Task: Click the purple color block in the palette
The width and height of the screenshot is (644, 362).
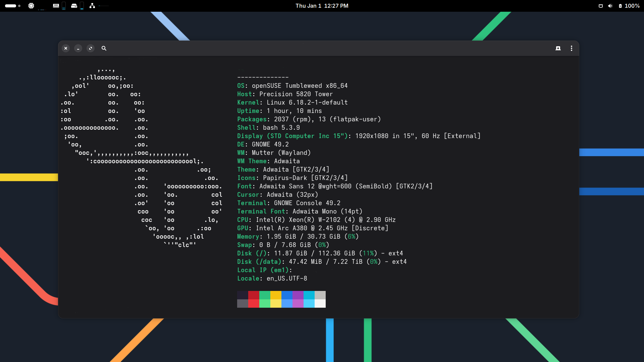Action: [x=298, y=295]
